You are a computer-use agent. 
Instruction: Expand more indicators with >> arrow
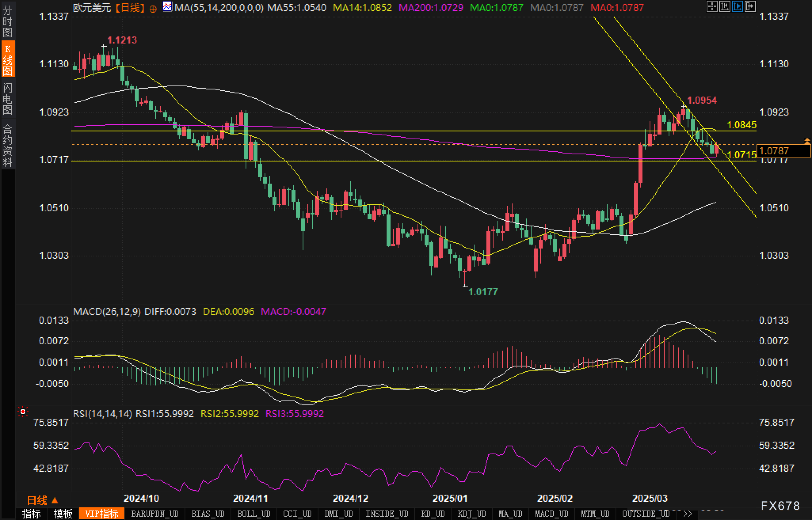click(x=687, y=514)
